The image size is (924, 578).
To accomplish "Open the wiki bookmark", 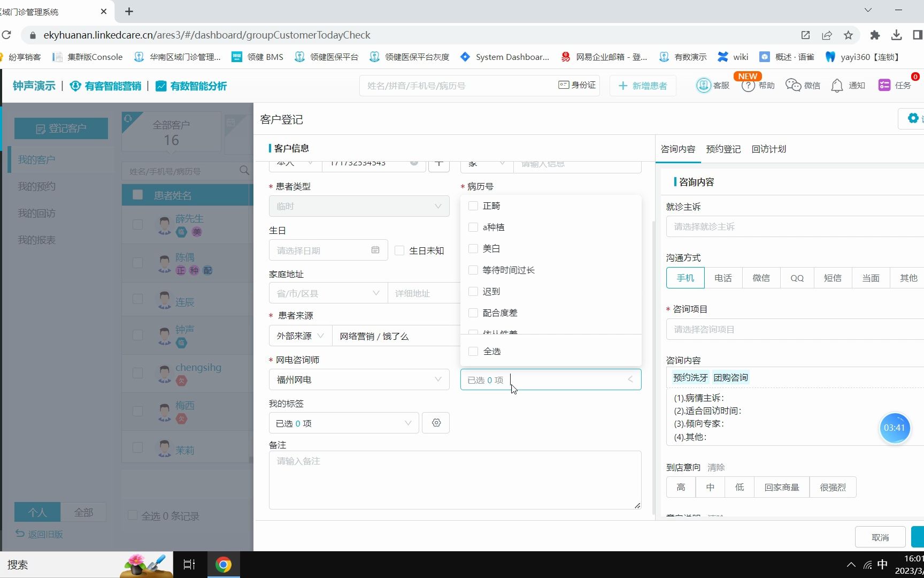I will pyautogui.click(x=733, y=57).
